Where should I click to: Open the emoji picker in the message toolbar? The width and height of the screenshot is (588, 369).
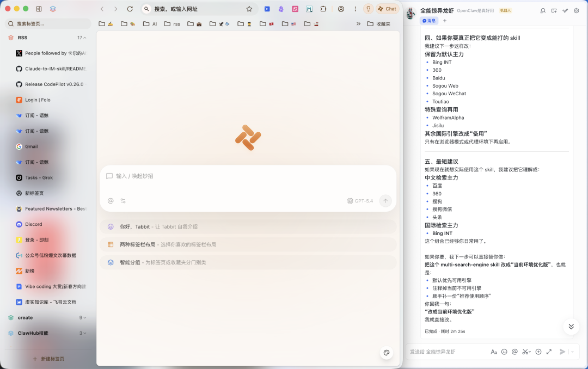[x=504, y=352]
